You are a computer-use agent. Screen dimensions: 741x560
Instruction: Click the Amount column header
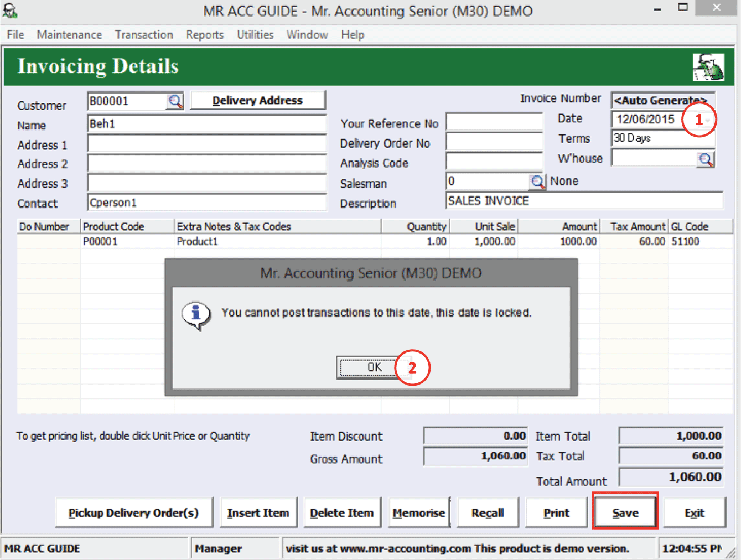click(558, 226)
